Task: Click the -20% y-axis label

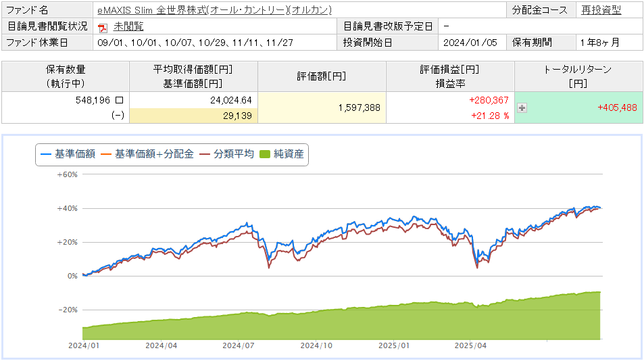Action: click(x=68, y=310)
